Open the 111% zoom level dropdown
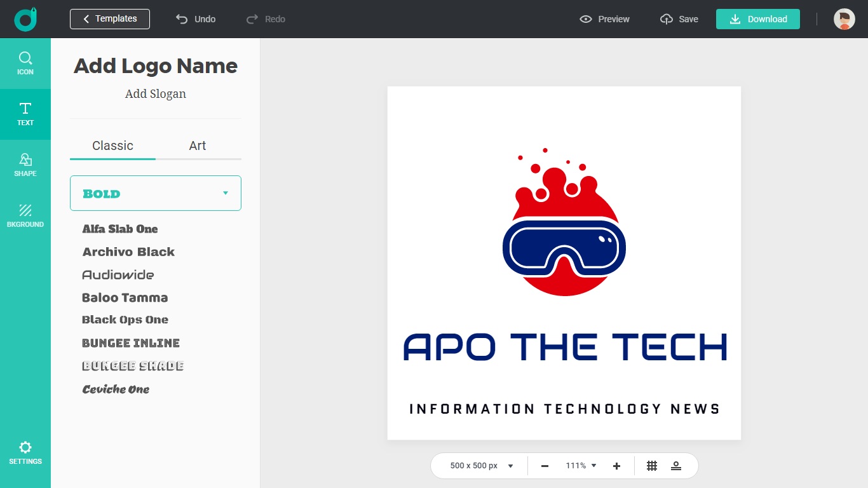The width and height of the screenshot is (868, 488). pos(581,466)
